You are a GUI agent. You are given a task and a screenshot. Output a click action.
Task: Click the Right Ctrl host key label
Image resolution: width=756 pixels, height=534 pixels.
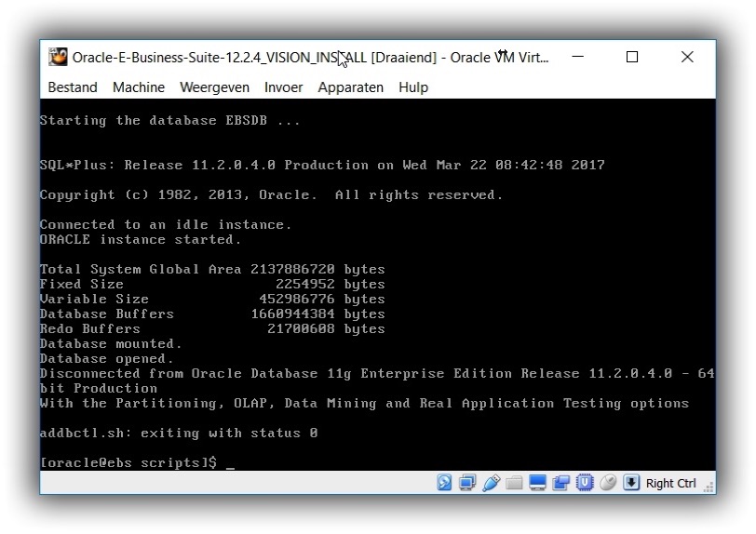(x=670, y=483)
